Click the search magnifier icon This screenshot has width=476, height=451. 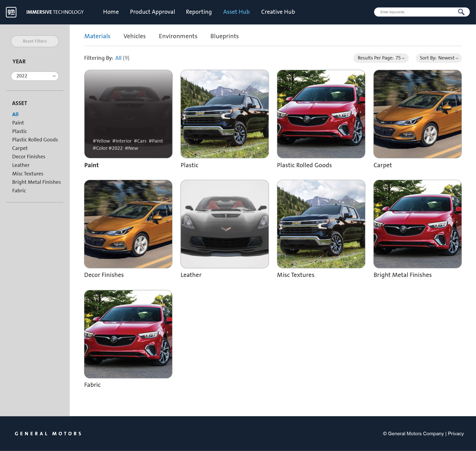click(461, 12)
